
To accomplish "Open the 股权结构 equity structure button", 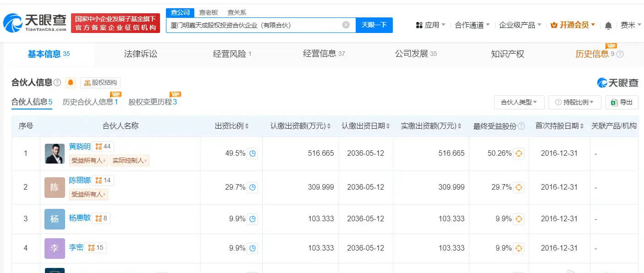I will 100,83.
